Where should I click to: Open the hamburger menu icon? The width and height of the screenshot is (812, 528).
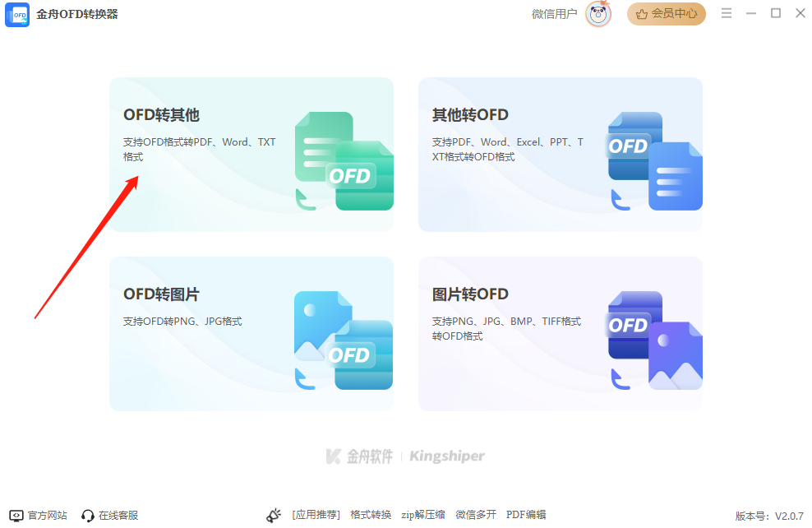(727, 13)
